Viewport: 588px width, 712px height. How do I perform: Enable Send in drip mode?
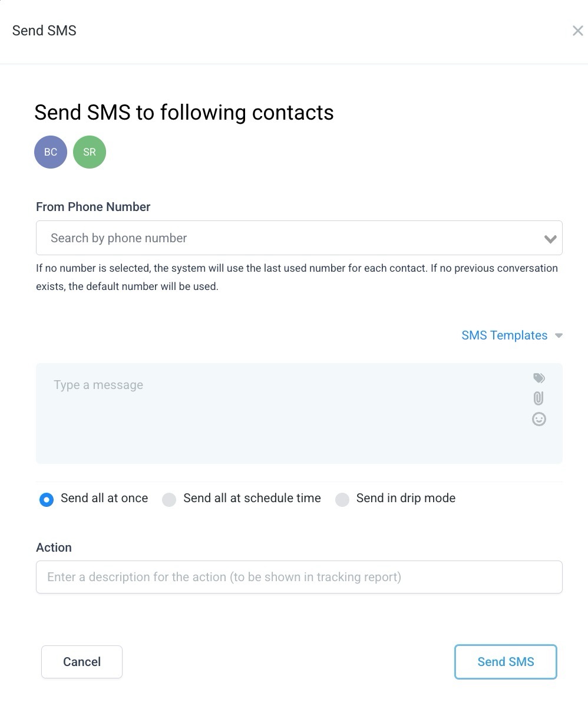point(342,500)
